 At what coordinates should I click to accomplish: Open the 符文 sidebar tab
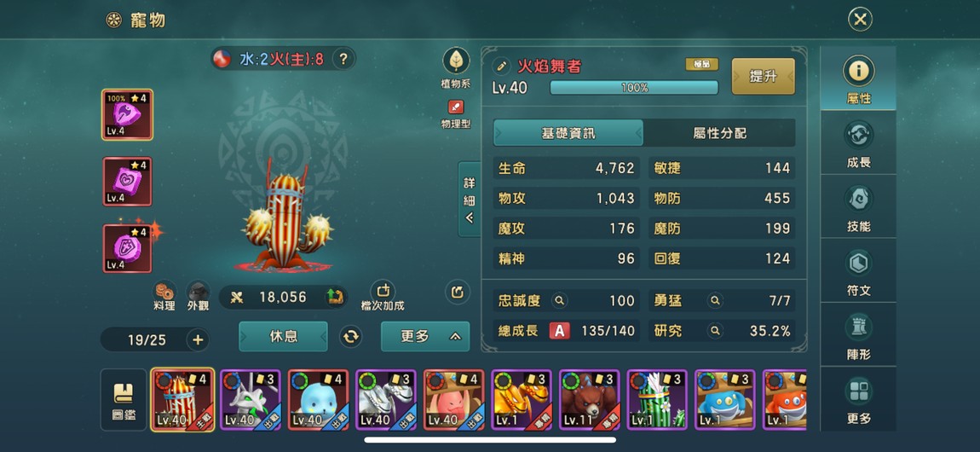coord(858,271)
